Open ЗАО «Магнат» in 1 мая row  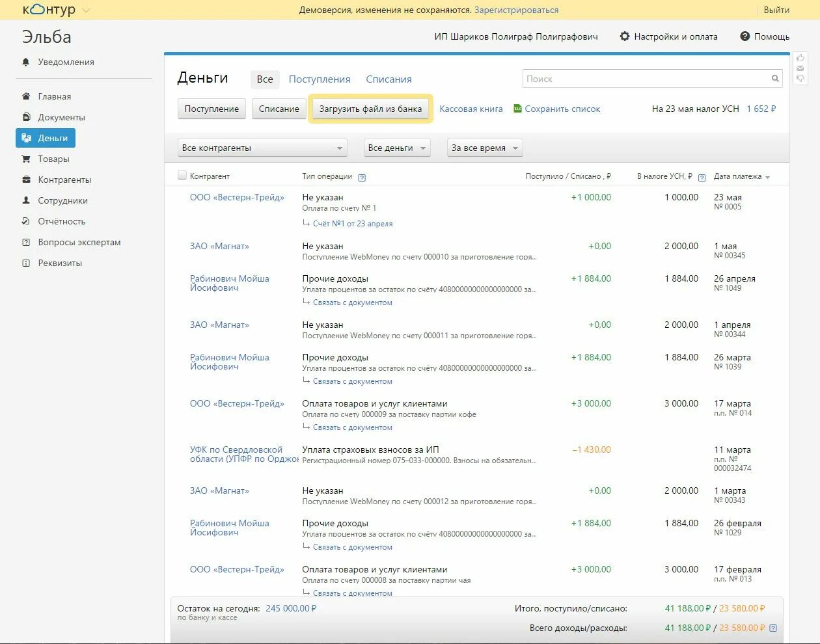tap(219, 246)
